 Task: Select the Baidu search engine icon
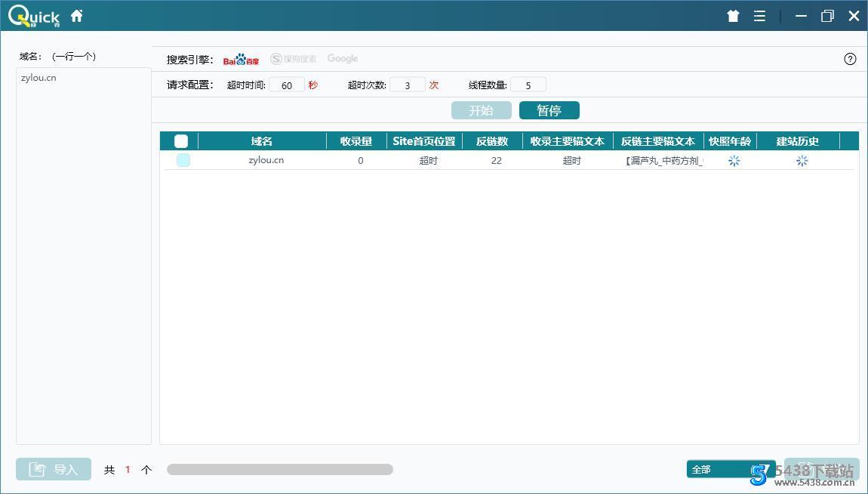click(x=241, y=58)
